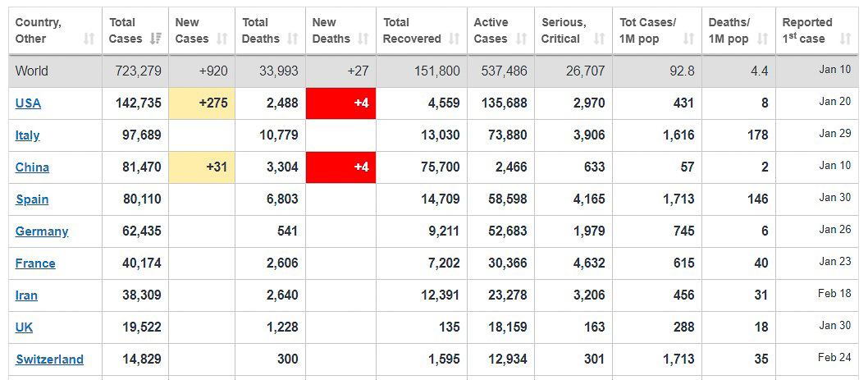Image resolution: width=868 pixels, height=380 pixels.
Task: Click World total cases 723,279
Action: [x=139, y=71]
